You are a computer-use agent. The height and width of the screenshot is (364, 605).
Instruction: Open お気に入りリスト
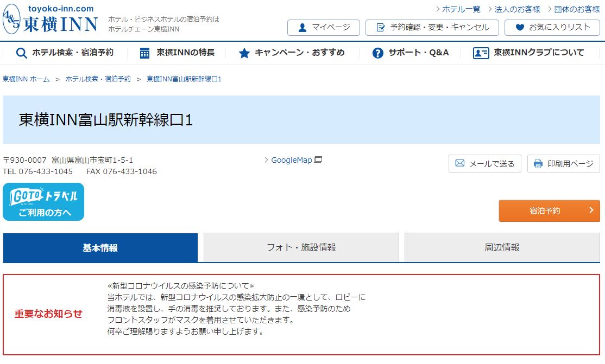(x=552, y=28)
